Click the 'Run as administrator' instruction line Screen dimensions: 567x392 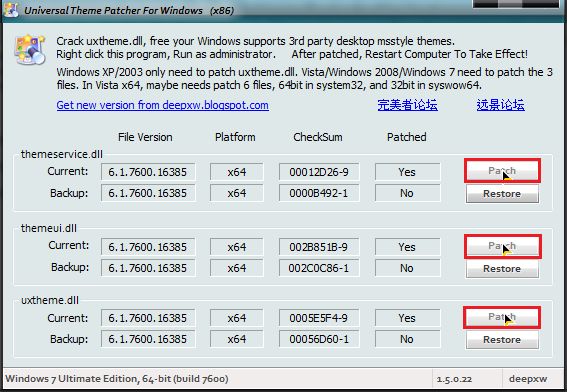(x=292, y=54)
